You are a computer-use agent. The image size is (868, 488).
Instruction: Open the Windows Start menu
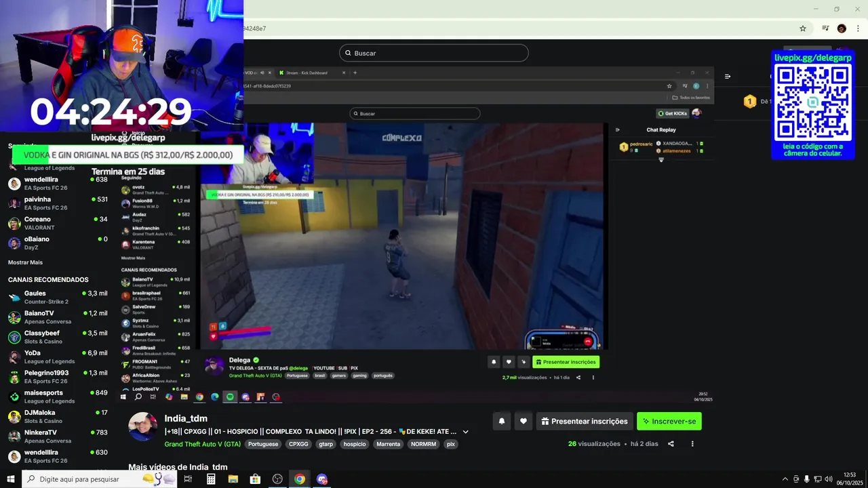coord(11,479)
